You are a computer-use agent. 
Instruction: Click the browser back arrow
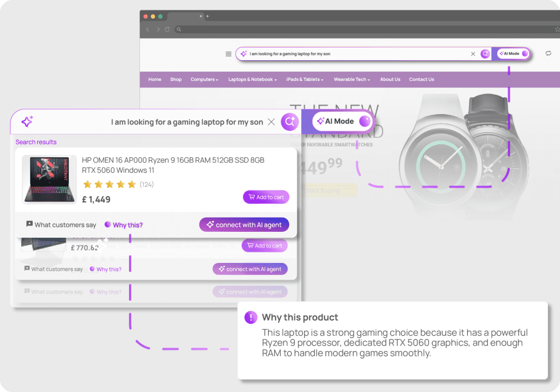pyautogui.click(x=147, y=30)
